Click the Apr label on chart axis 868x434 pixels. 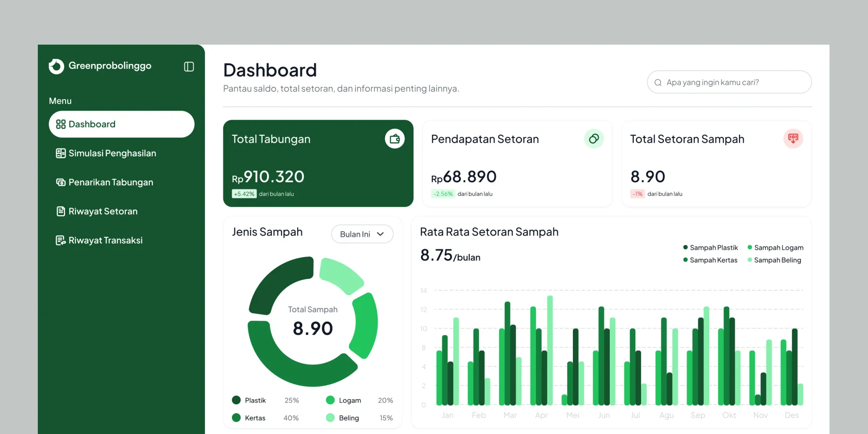[541, 415]
